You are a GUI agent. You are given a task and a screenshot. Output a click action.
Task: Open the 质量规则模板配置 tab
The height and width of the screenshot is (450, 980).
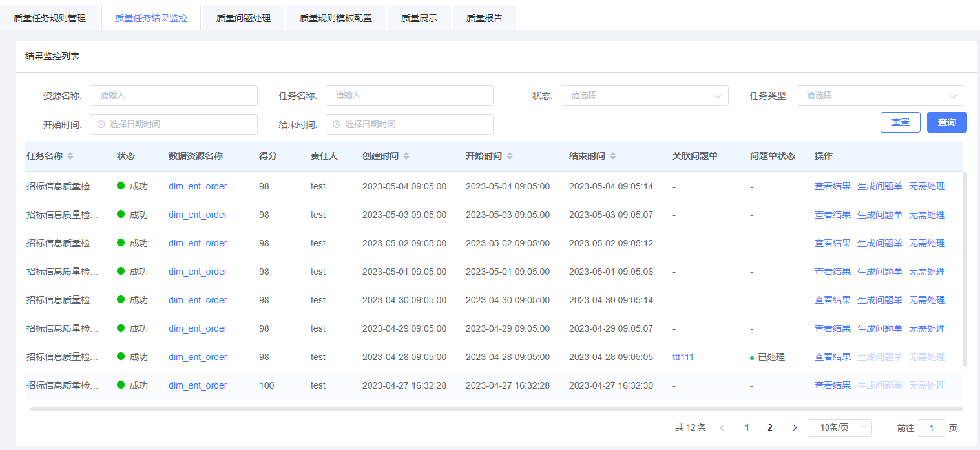[336, 18]
